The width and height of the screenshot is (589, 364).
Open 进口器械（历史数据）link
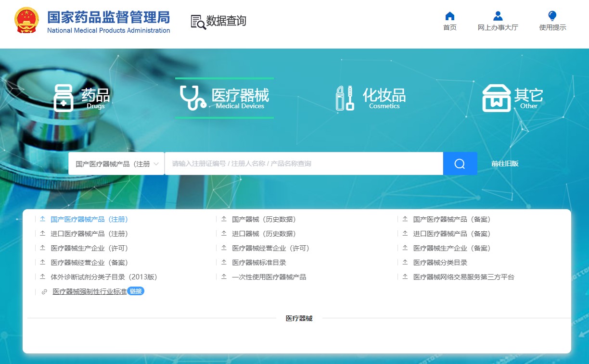264,234
